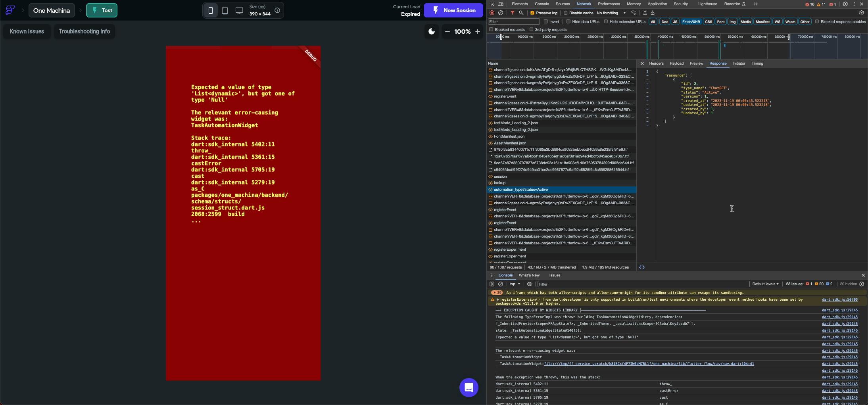
Task: Clear the network log
Action: (501, 13)
